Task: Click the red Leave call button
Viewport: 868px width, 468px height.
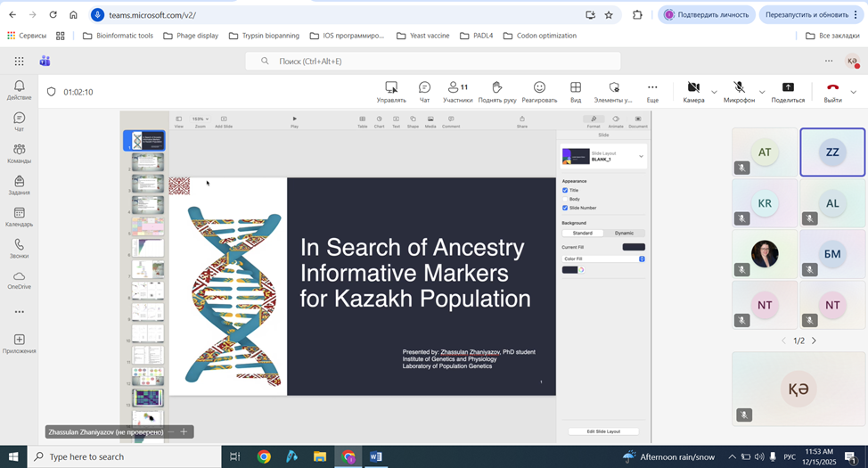Action: point(832,87)
